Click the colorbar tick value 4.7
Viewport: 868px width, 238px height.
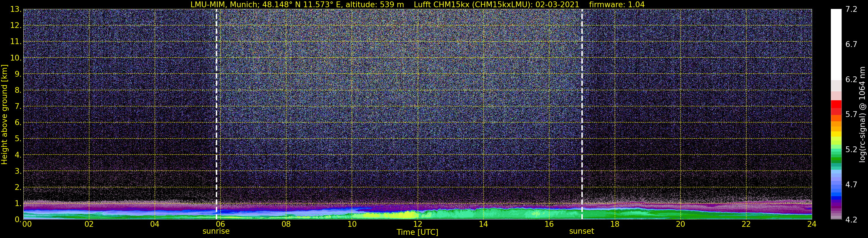click(851, 185)
